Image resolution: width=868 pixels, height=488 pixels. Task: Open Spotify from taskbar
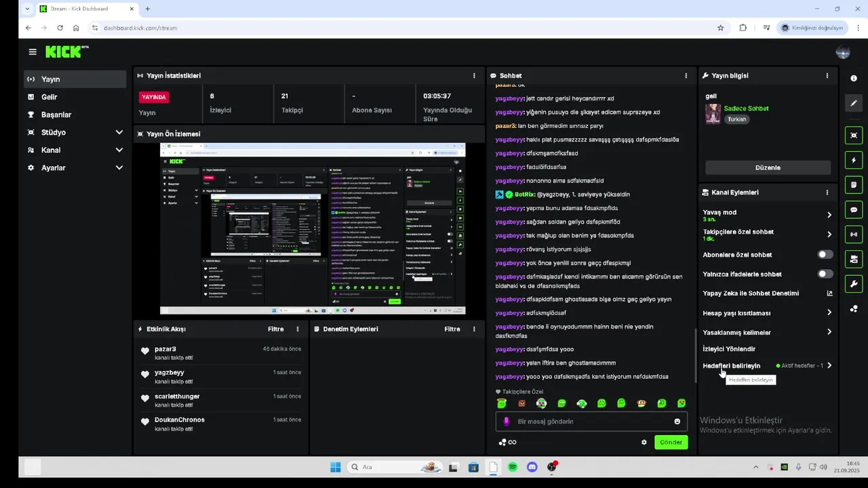tap(513, 467)
